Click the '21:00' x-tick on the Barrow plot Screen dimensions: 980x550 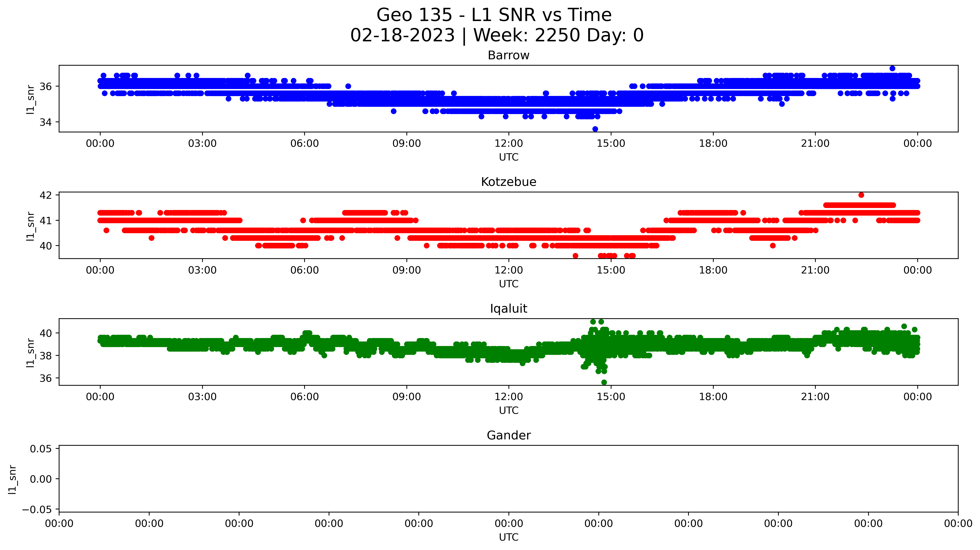[x=815, y=143]
